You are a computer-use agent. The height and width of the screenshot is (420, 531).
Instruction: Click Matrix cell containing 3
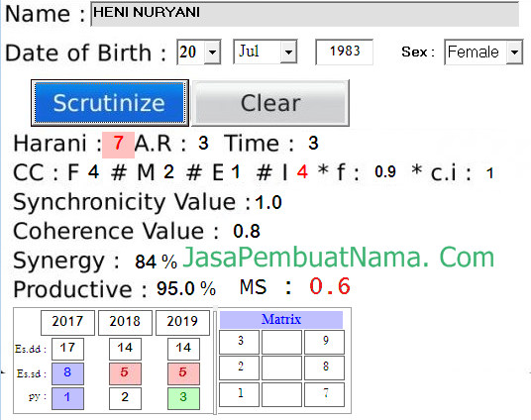coord(240,342)
